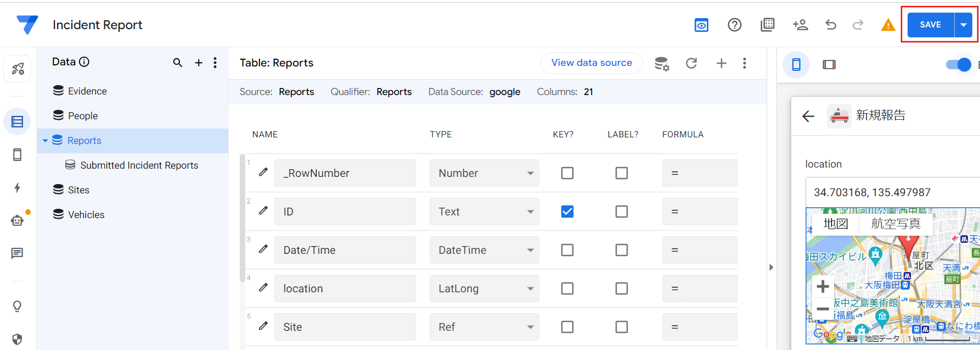
Task: Open type dropdown for ID
Action: 484,212
